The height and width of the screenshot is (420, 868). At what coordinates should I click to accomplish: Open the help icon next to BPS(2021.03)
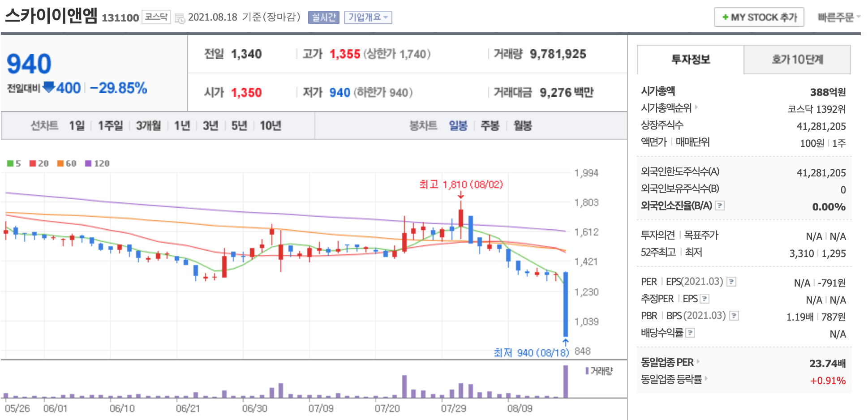(734, 316)
